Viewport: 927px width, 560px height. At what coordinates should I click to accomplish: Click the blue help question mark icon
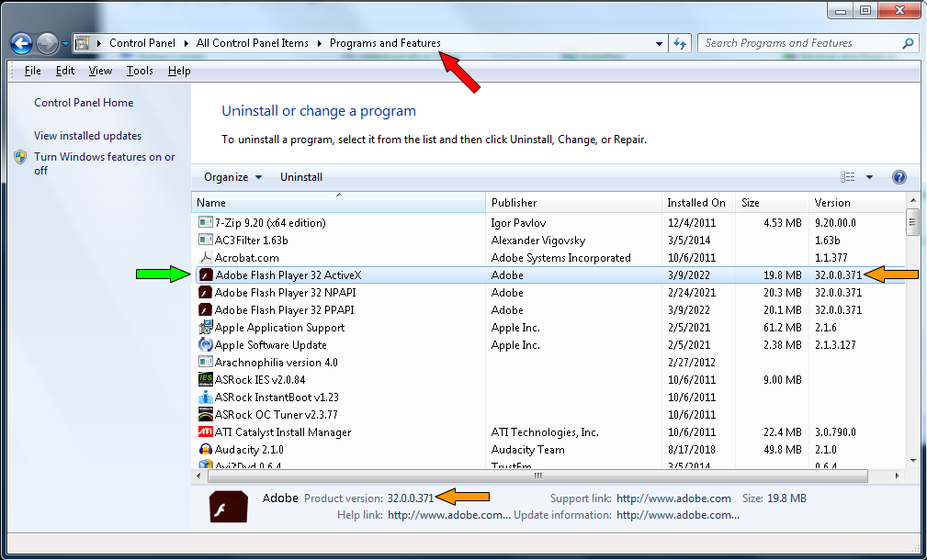coord(899,177)
